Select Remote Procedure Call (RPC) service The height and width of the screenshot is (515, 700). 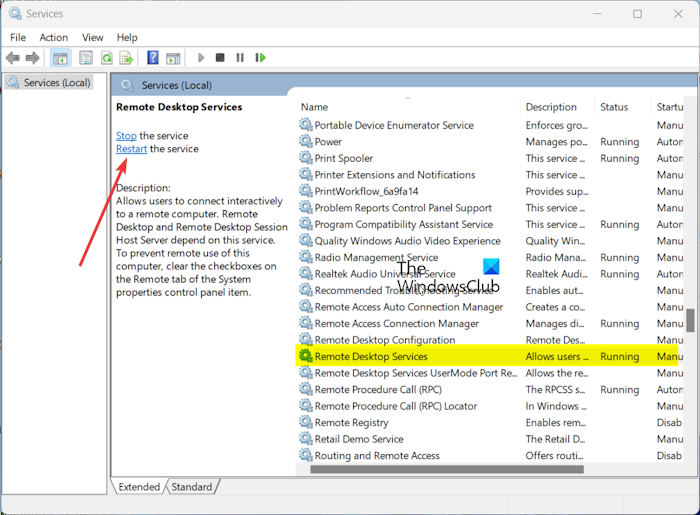378,389
